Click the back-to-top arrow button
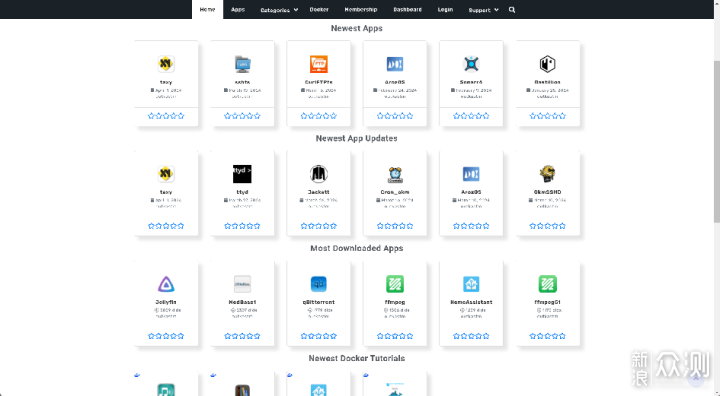720x396 pixels. pyautogui.click(x=696, y=379)
